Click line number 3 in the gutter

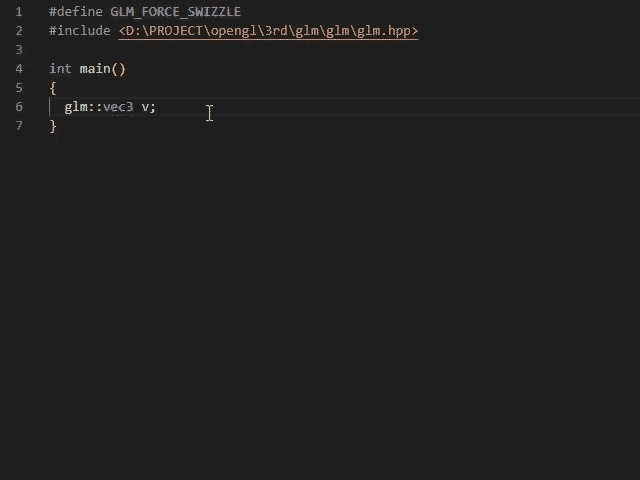click(19, 50)
